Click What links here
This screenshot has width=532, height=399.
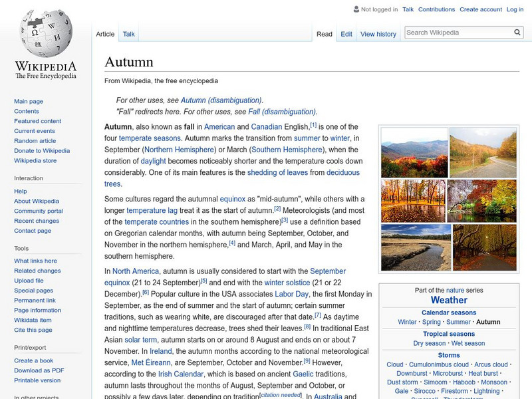tap(35, 261)
